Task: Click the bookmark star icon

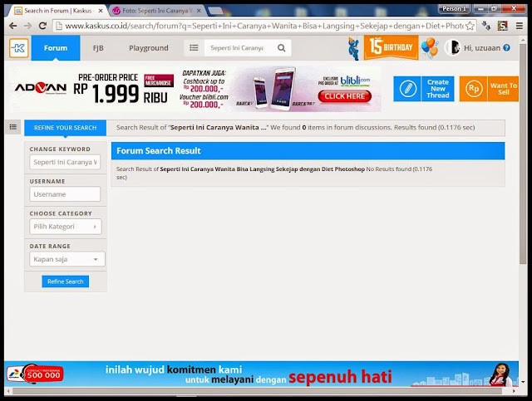Action: (470, 26)
